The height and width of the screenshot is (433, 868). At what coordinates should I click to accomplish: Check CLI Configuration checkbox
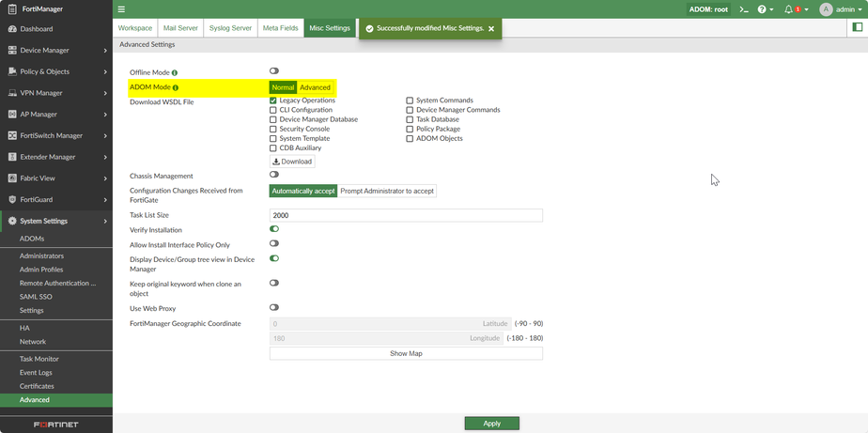click(273, 110)
